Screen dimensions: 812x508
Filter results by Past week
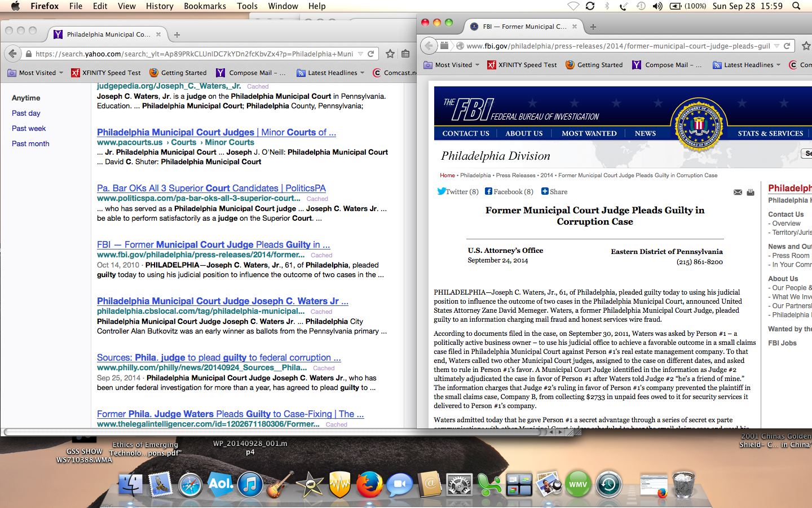point(29,128)
